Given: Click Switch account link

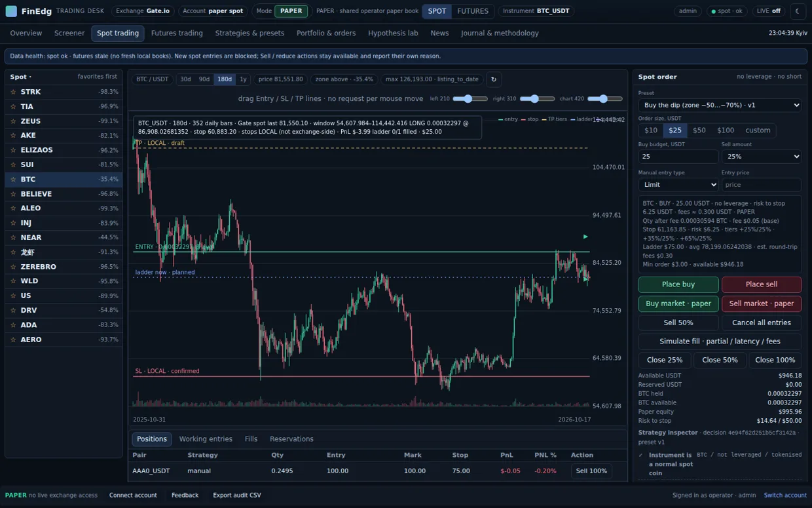Looking at the screenshot, I should point(785,495).
